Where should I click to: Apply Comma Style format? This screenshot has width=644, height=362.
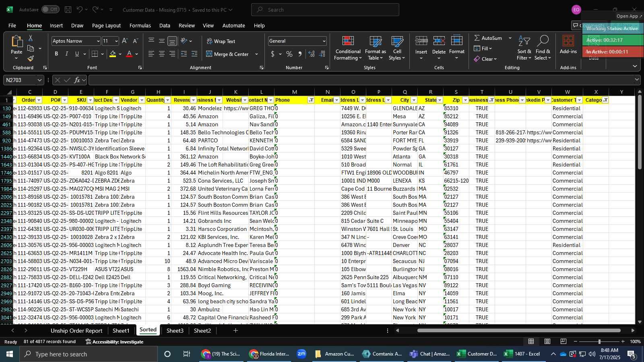coord(300,54)
